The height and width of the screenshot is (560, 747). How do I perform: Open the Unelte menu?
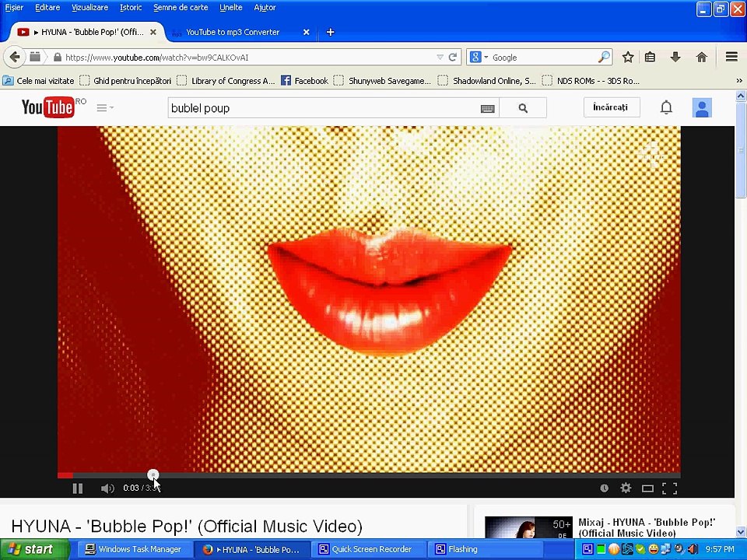coord(231,8)
